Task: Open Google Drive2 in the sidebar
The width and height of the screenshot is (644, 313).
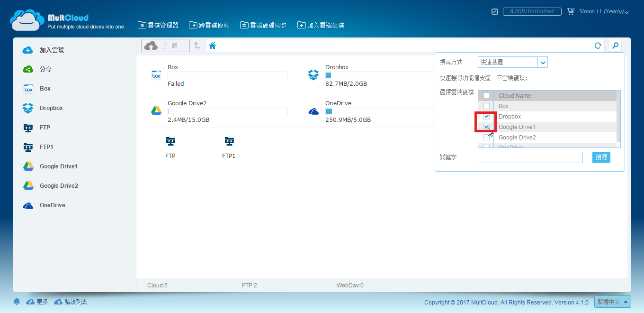Action: point(50,186)
